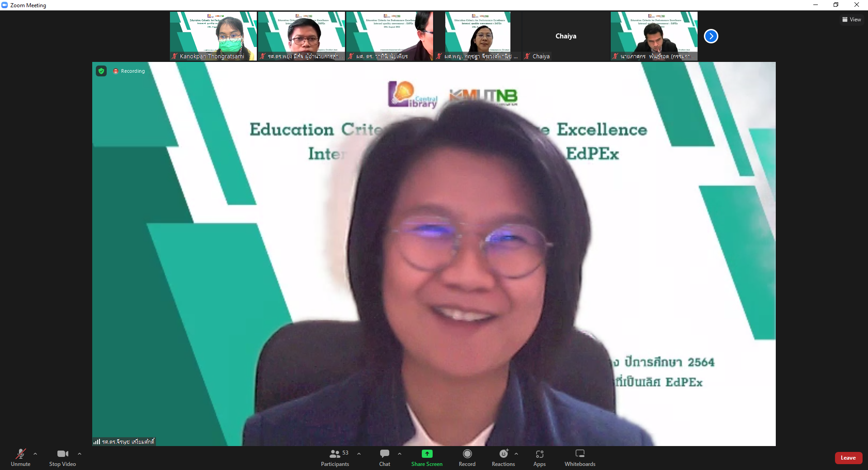Expand the Chat options caret
The height and width of the screenshot is (470, 868).
pyautogui.click(x=400, y=454)
